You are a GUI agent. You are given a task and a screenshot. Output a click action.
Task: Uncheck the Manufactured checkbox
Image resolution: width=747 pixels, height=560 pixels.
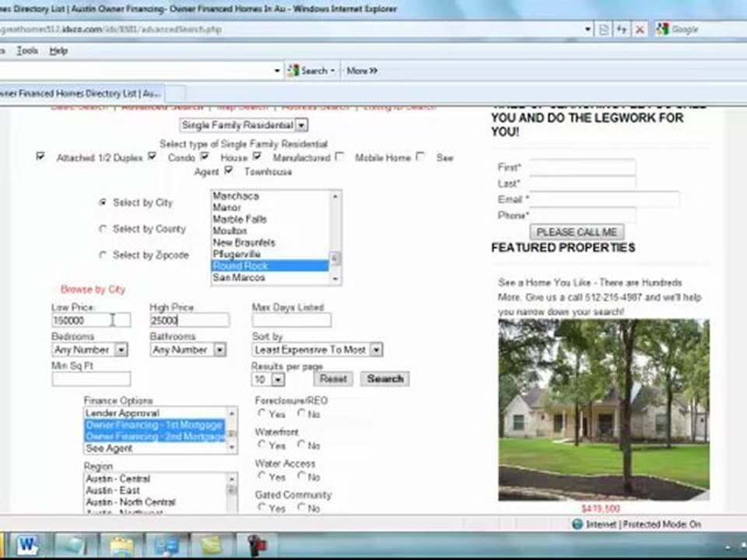click(257, 156)
